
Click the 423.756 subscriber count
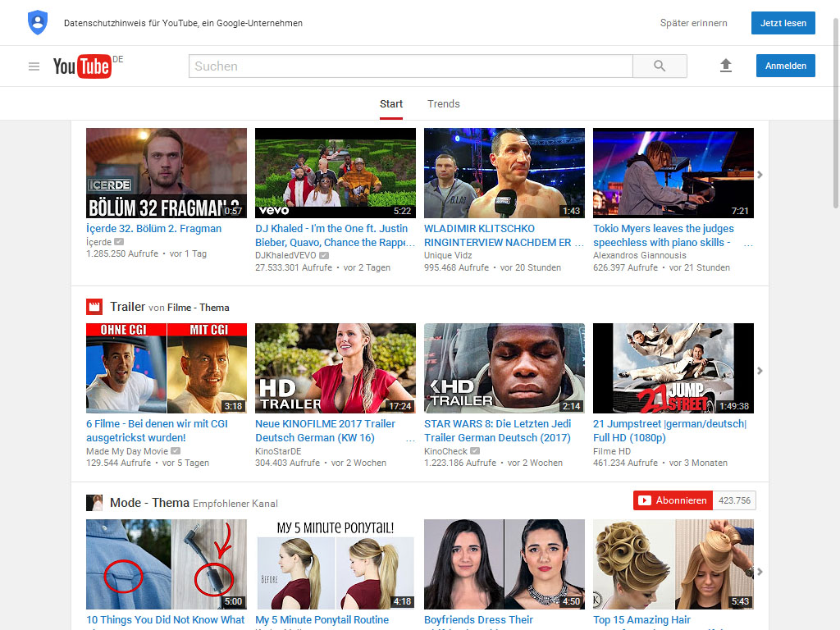point(734,500)
